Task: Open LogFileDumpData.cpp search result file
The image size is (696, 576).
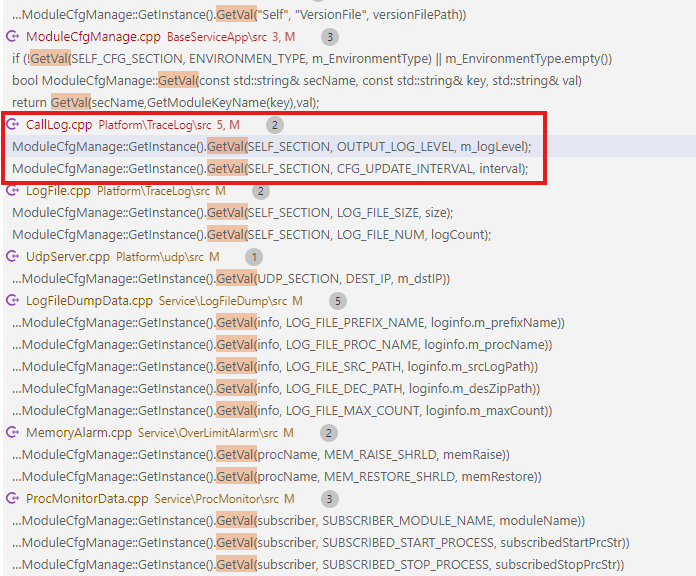Action: (89, 300)
